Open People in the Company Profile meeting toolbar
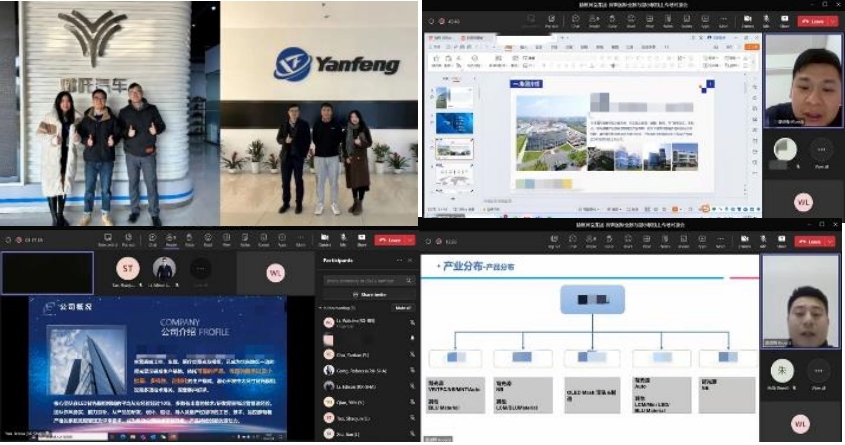This screenshot has width=845, height=445. click(171, 240)
